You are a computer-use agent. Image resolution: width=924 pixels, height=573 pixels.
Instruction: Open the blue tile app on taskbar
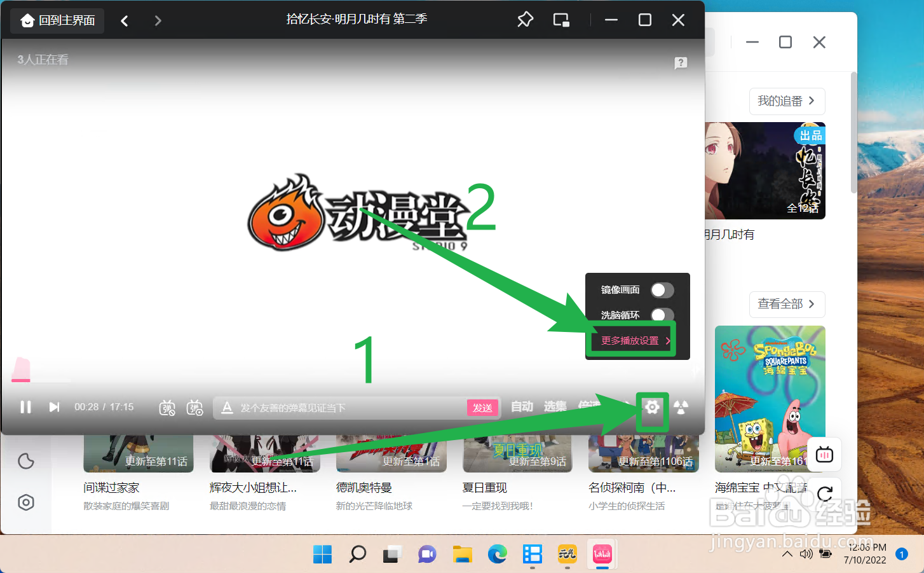pos(532,555)
